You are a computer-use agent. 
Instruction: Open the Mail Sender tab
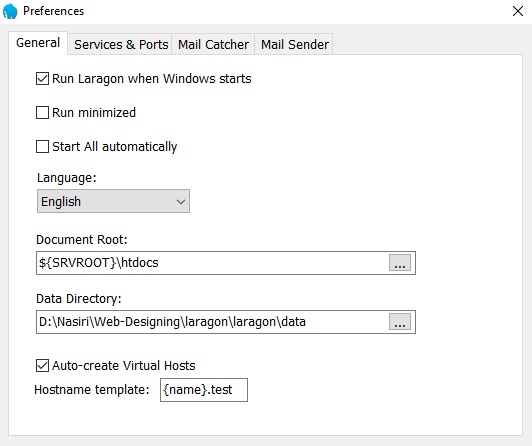pos(294,44)
